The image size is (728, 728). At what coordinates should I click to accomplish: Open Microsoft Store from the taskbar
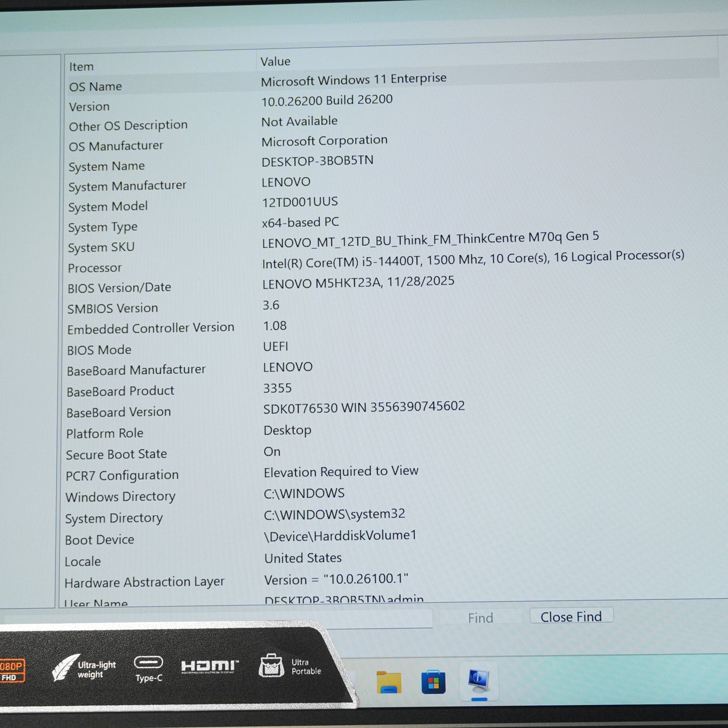[433, 682]
